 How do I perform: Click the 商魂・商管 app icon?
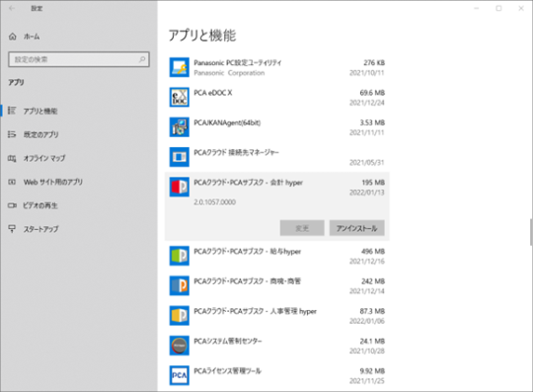[179, 286]
